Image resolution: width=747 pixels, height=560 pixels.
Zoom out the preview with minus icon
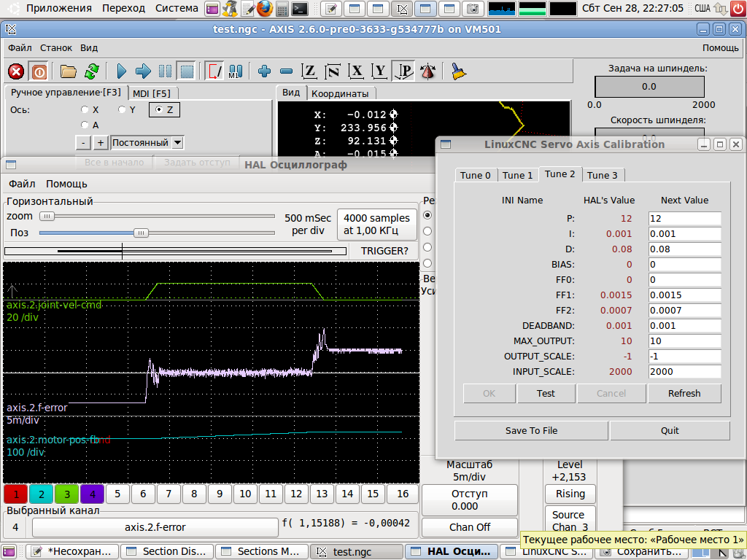point(286,71)
